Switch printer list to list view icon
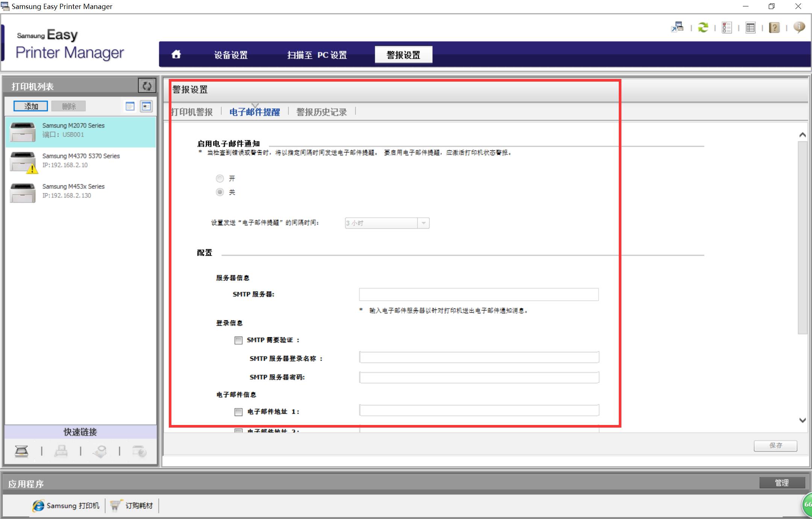 130,106
